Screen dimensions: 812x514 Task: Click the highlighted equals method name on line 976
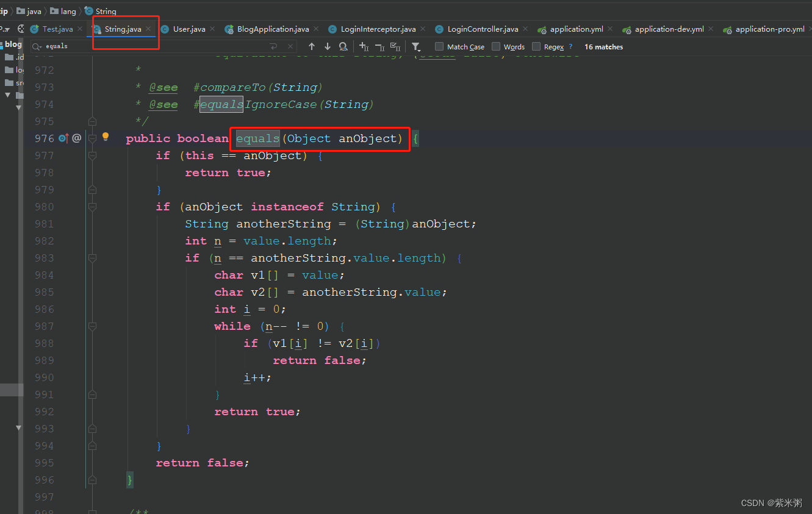257,138
